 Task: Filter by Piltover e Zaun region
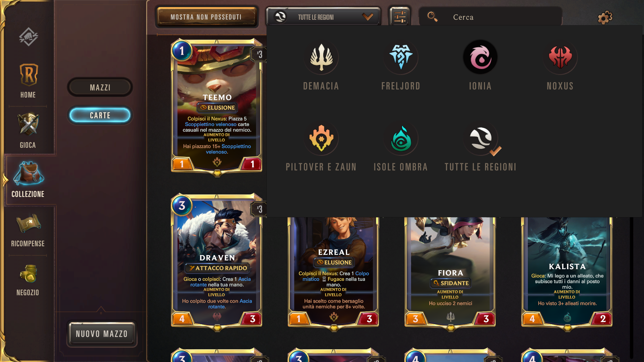(x=321, y=138)
